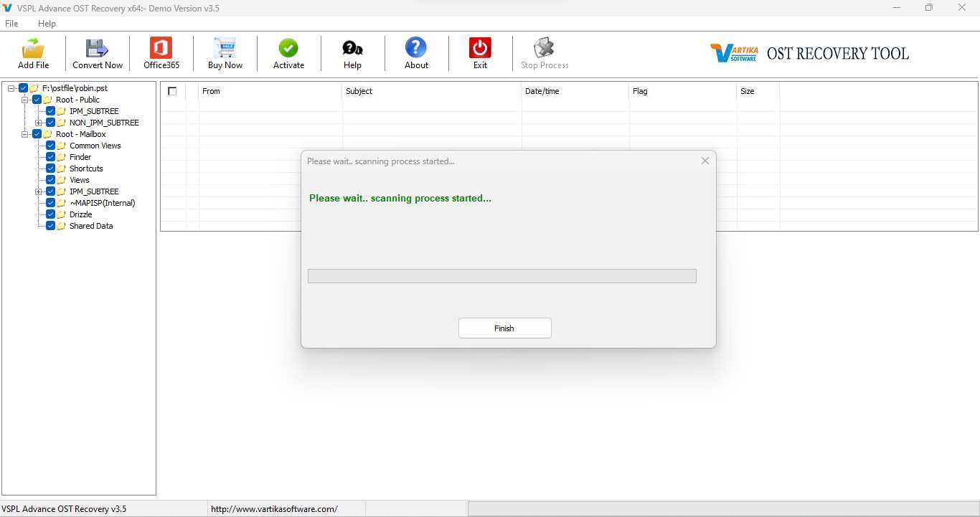Click the Help toolbar icon

(352, 48)
